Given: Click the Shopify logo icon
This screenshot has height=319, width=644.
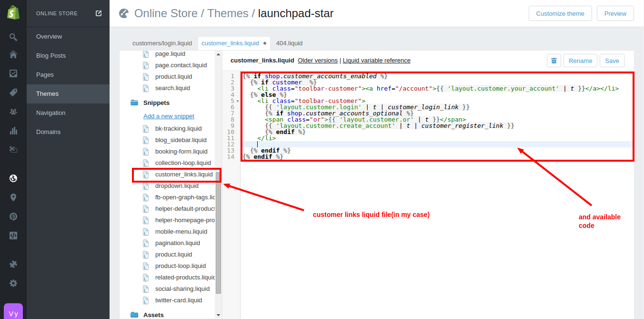Looking at the screenshot, I should pyautogui.click(x=13, y=13).
